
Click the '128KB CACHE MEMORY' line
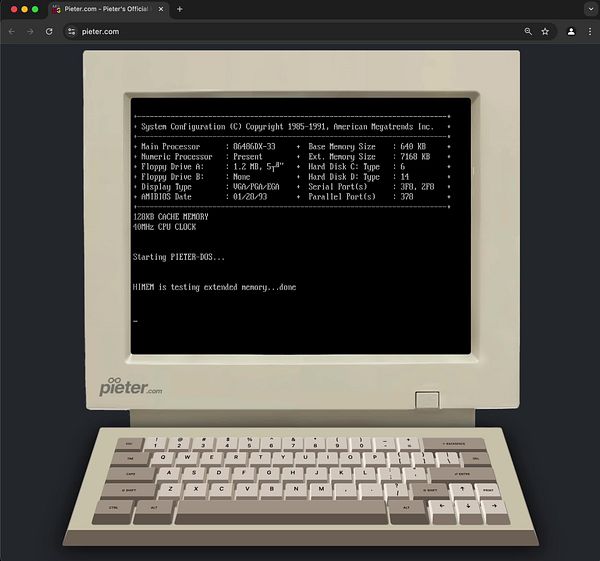pyautogui.click(x=171, y=217)
